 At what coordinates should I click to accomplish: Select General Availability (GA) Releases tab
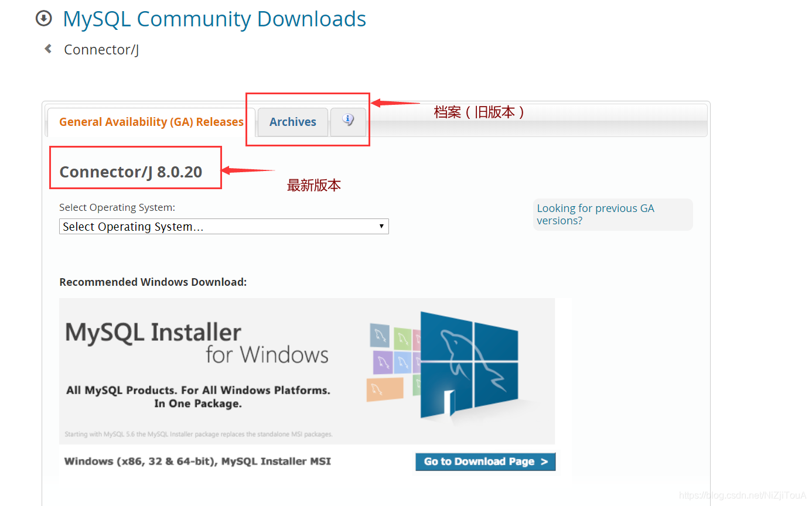tap(151, 122)
